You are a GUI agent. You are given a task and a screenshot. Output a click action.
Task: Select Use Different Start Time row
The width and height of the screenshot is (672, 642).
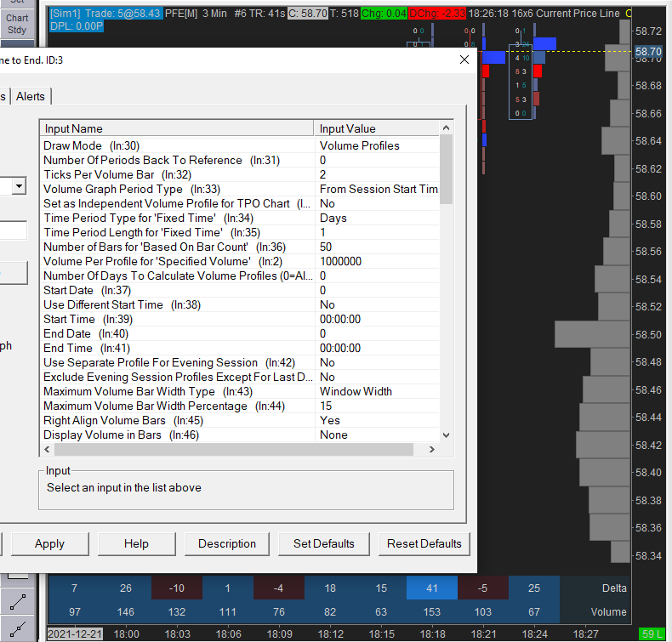[x=240, y=305]
